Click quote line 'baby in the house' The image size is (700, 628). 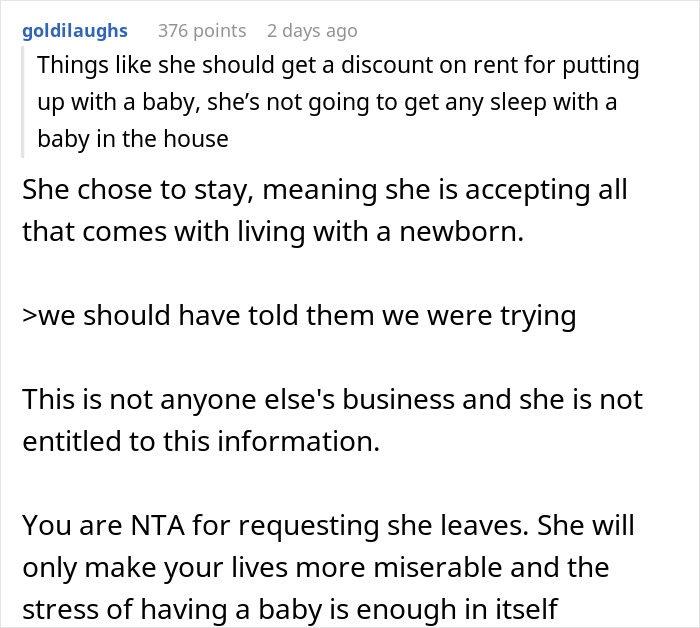[133, 138]
